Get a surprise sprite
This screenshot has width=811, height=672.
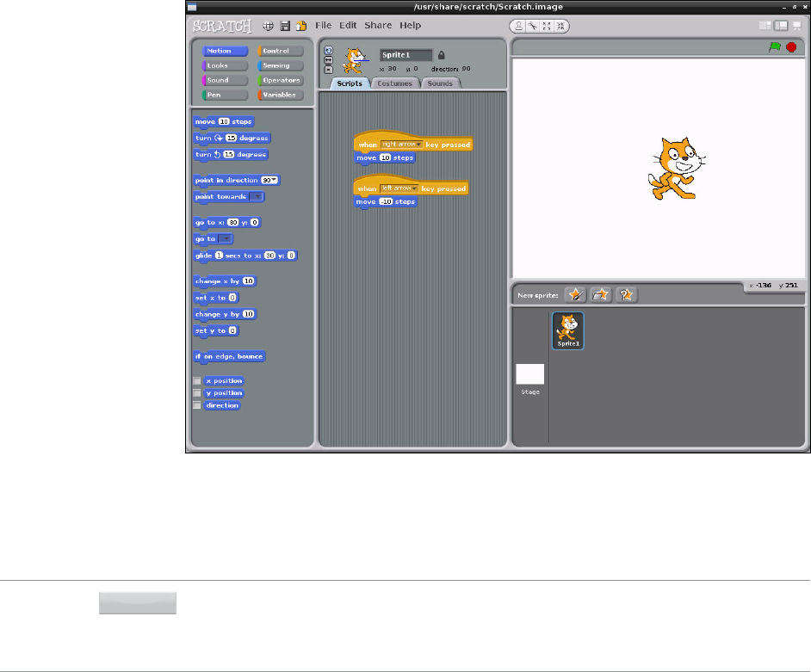click(x=627, y=295)
